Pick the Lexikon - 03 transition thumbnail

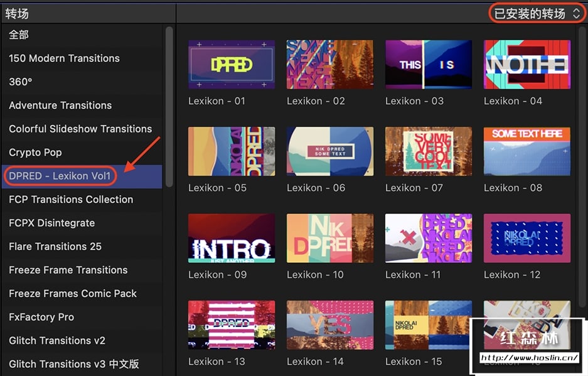point(429,65)
